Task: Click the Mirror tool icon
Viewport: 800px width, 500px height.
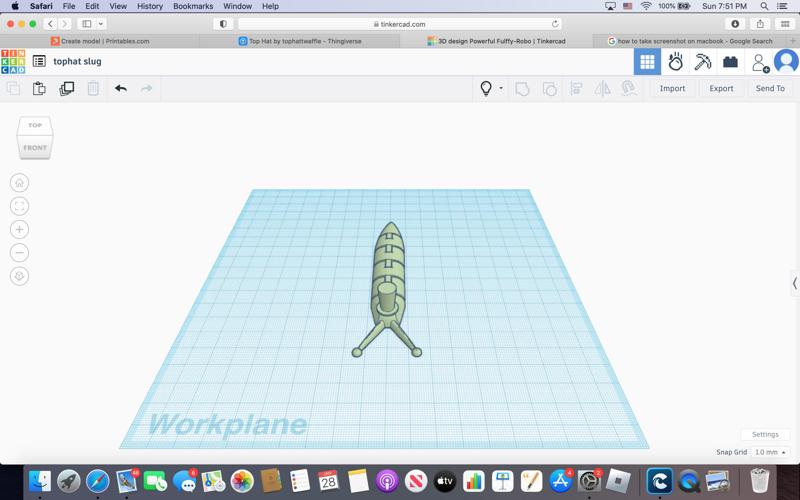Action: 603,88
